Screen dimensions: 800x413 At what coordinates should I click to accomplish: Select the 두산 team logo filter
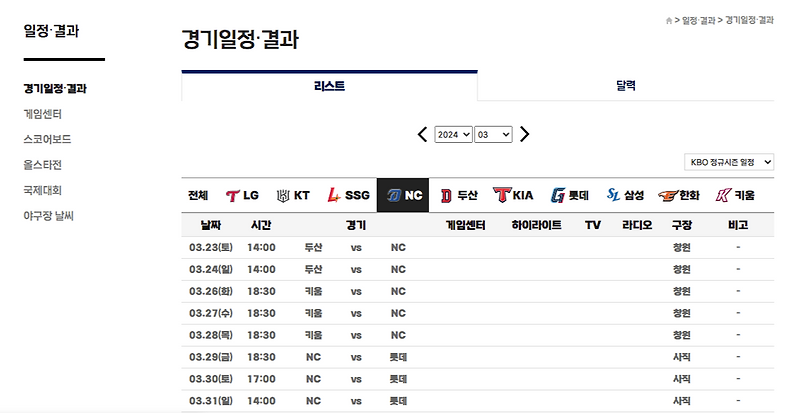(x=459, y=196)
